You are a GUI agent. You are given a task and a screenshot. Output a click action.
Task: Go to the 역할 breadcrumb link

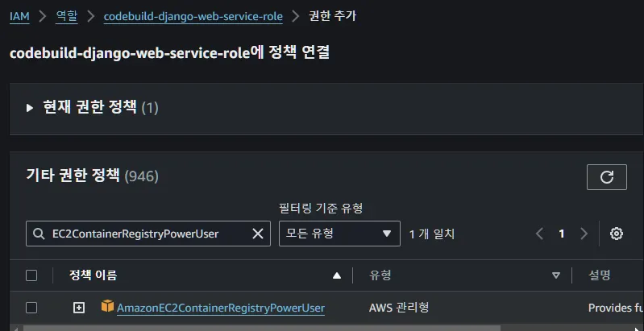(67, 16)
